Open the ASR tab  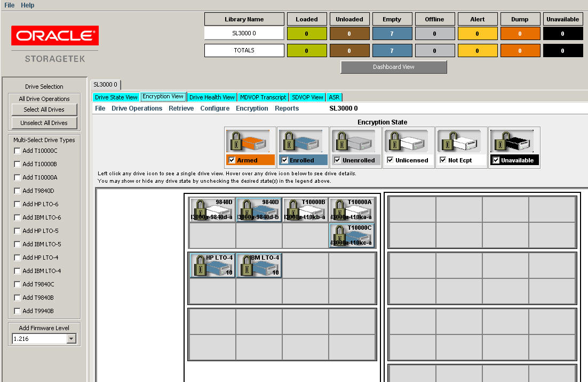point(334,97)
